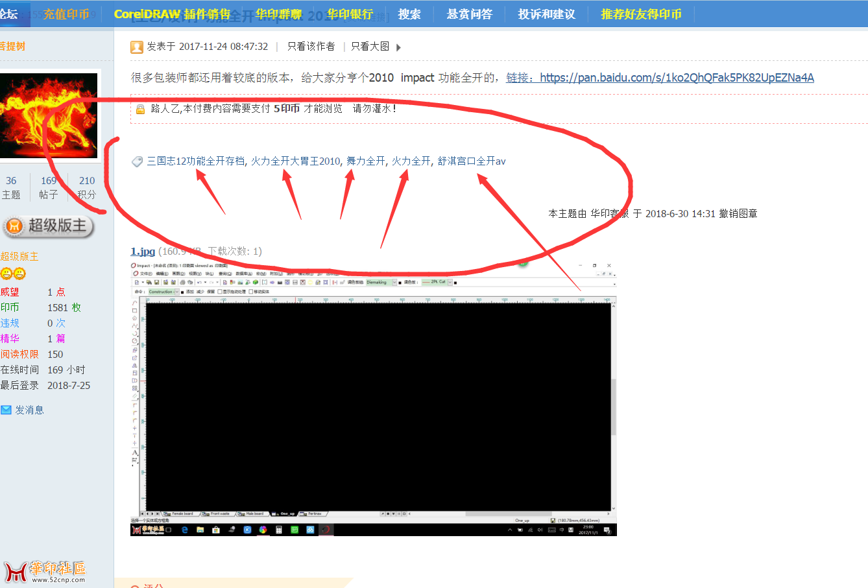
Task: Open the pan.baidu.com share link
Action: (x=677, y=78)
